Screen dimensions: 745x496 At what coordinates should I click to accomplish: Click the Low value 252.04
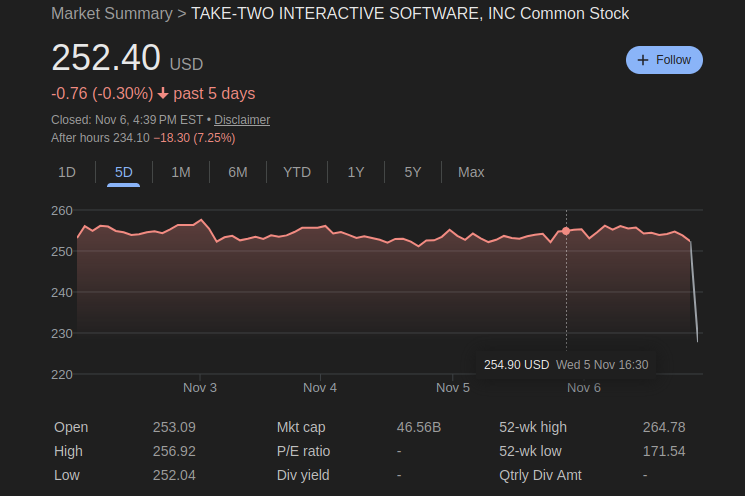pos(174,475)
